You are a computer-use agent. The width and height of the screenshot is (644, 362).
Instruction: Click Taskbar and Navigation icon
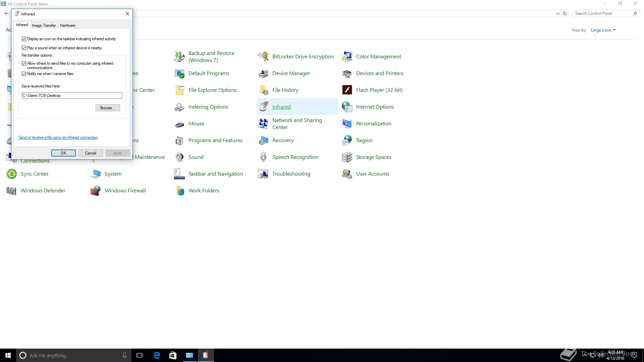[x=179, y=174]
